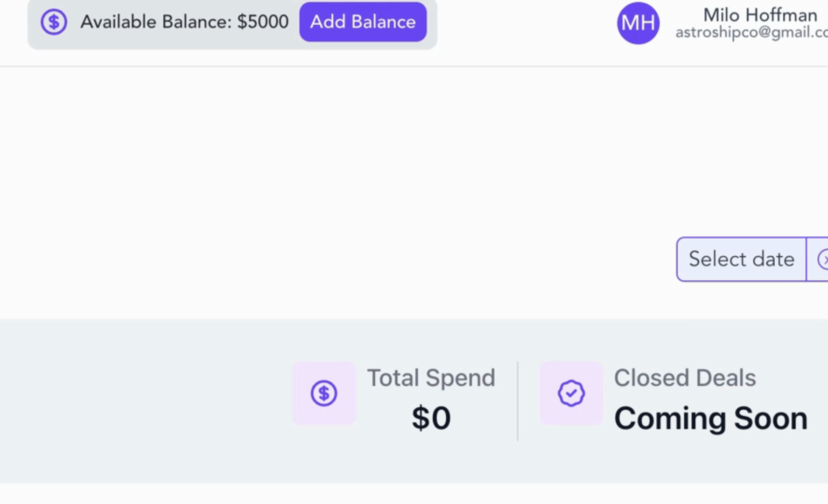This screenshot has width=828, height=504.
Task: Click the Total Spend label
Action: 431,378
